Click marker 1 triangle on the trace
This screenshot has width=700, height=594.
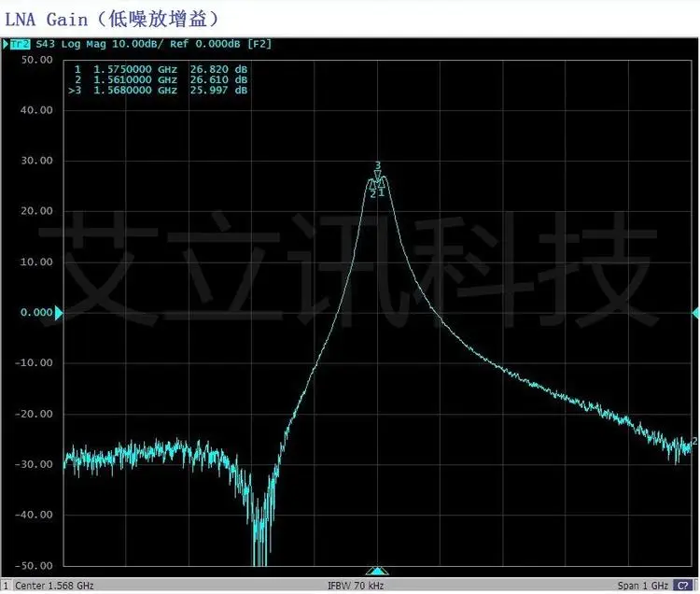(x=381, y=183)
